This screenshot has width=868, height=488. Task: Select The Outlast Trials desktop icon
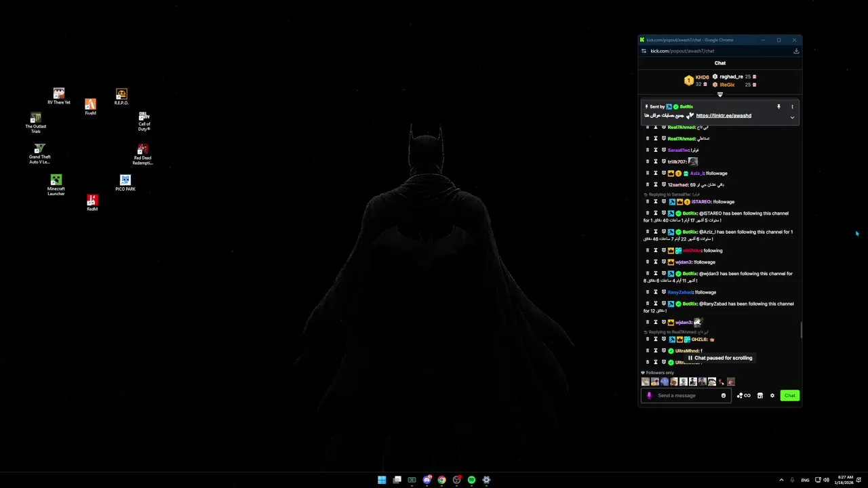(x=36, y=123)
